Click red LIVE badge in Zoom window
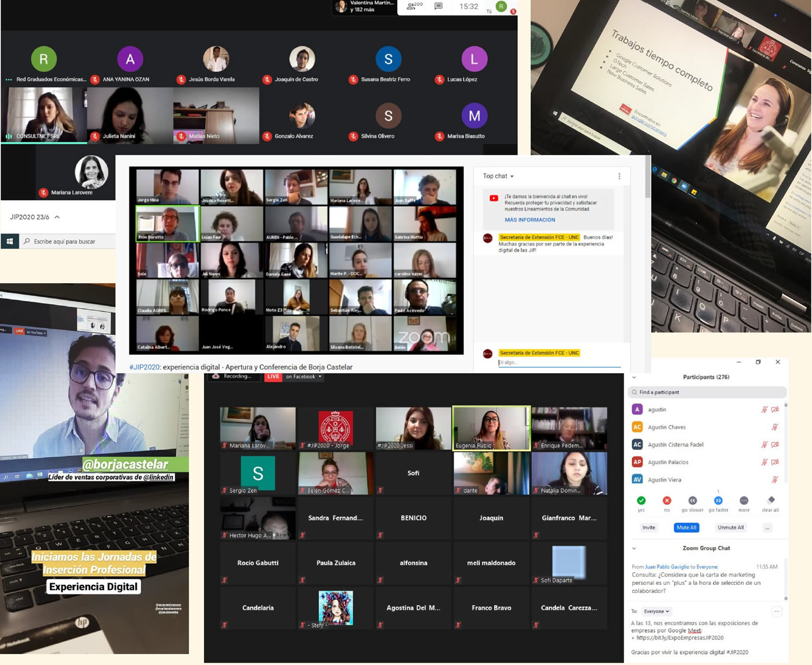The width and height of the screenshot is (812, 665). [x=273, y=377]
